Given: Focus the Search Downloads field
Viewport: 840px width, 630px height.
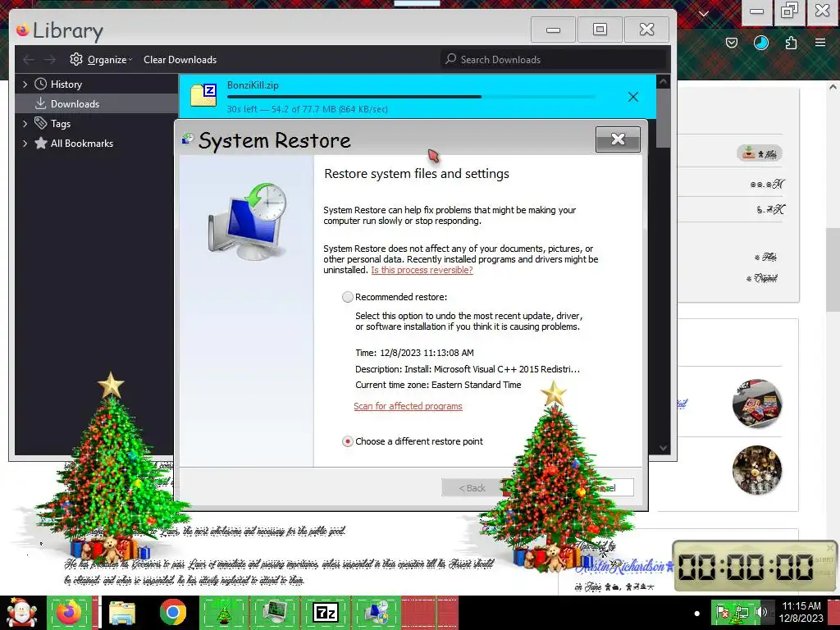Looking at the screenshot, I should pos(555,59).
